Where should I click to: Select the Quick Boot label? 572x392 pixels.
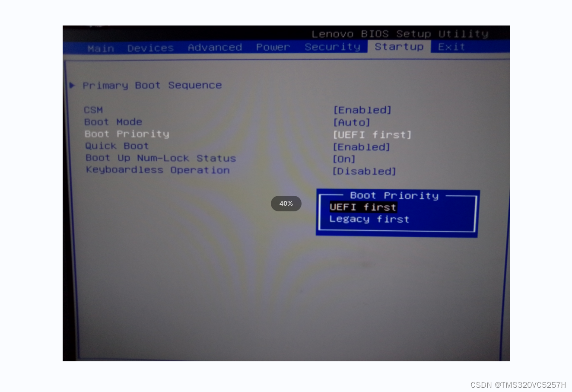[117, 146]
